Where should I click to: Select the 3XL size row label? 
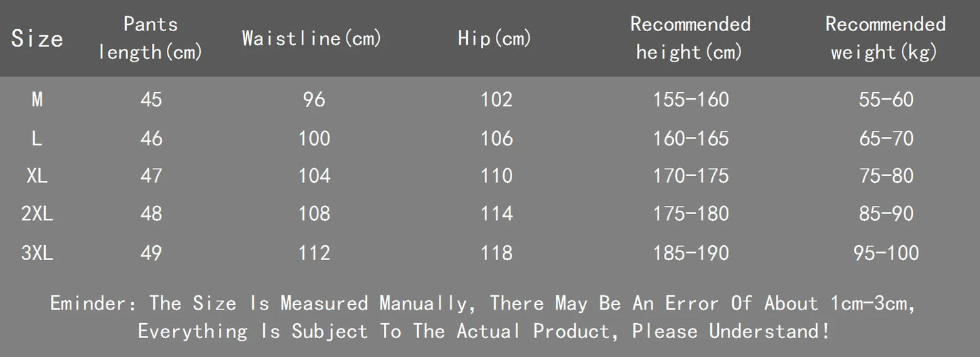(37, 253)
